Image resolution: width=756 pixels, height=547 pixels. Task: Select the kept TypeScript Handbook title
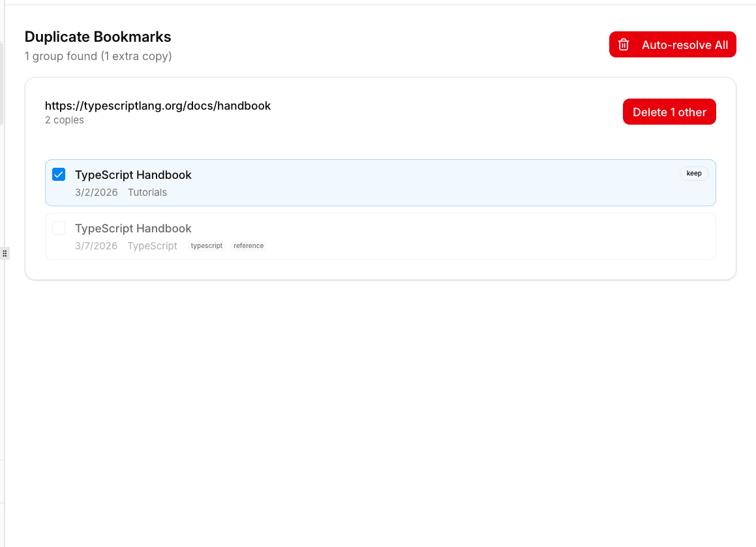133,175
